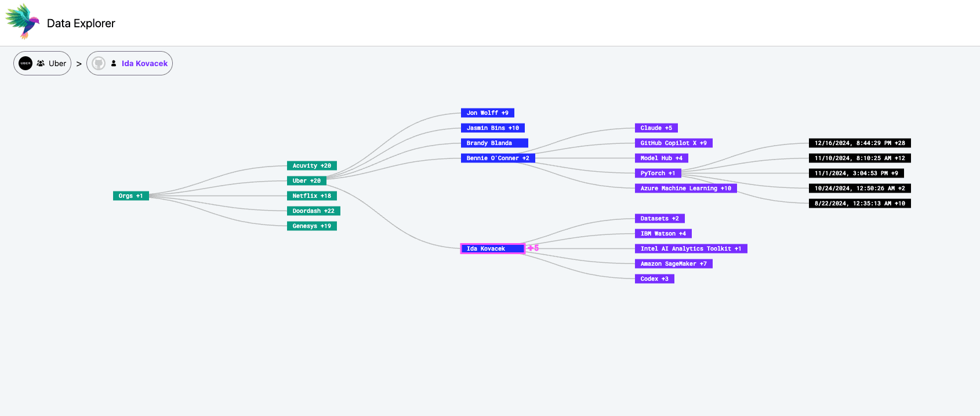Click the 8/22/2024, 12:35:13 AM +10 node
Viewport: 980px width, 416px height.
pos(860,204)
